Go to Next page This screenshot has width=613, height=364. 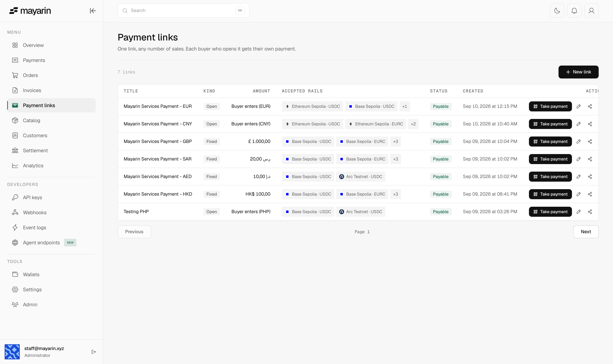(x=586, y=232)
